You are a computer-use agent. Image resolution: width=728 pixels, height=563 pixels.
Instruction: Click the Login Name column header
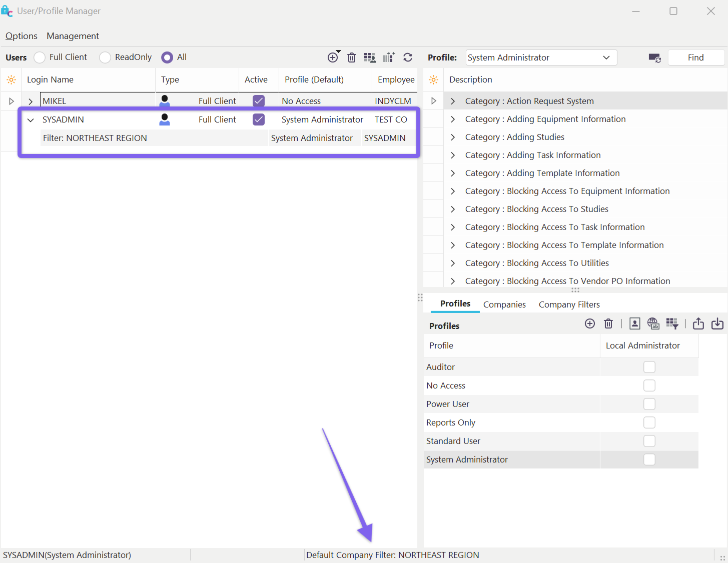pyautogui.click(x=50, y=79)
